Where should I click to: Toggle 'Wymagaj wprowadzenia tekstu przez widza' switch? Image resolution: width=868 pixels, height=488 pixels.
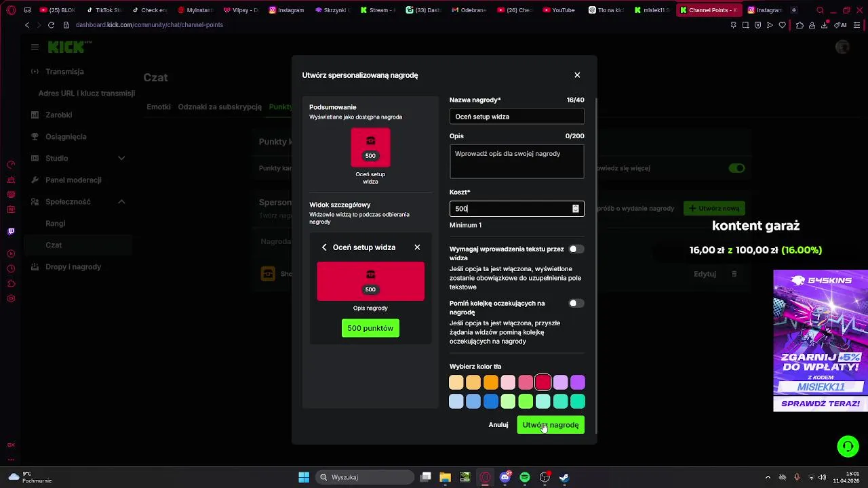tap(576, 249)
